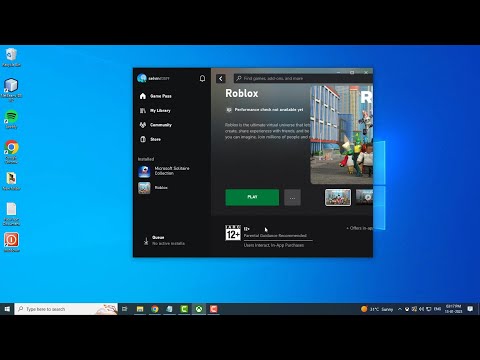Click the taskbar search box
The image size is (480, 360).
pos(66,309)
